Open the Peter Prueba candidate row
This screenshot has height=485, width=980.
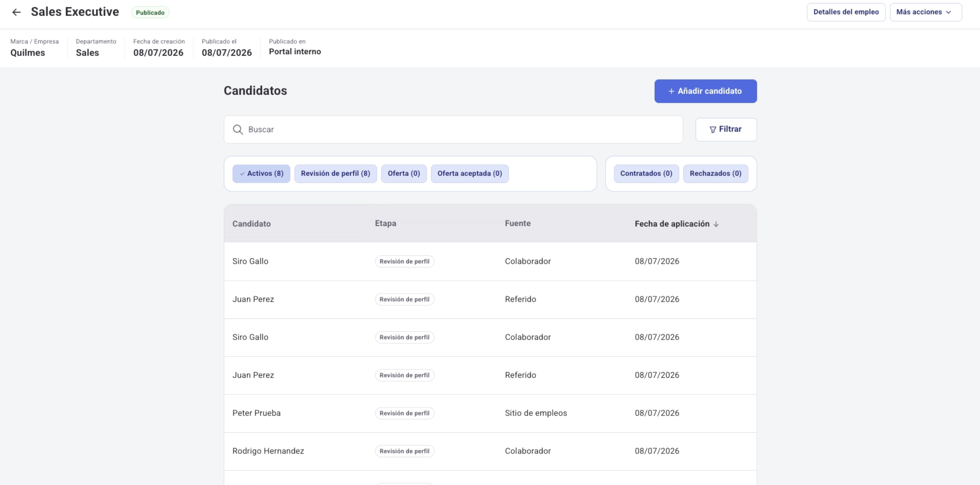(490, 413)
